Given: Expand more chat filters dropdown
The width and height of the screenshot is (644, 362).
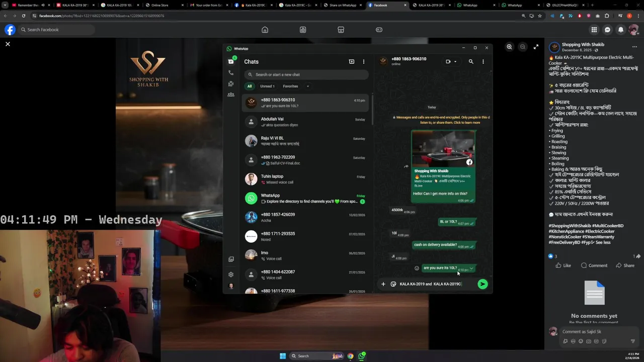Looking at the screenshot, I should coord(308,86).
